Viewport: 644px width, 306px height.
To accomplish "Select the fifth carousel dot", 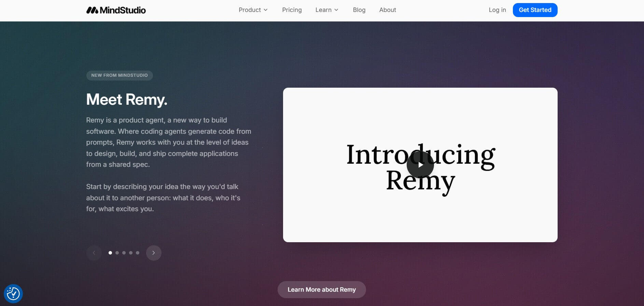I will (x=138, y=253).
